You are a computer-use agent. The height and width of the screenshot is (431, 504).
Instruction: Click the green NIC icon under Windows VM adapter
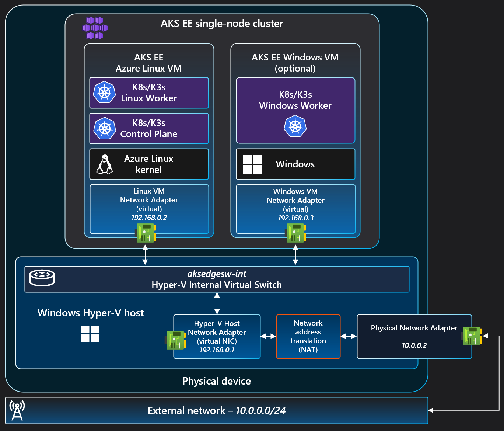click(296, 233)
